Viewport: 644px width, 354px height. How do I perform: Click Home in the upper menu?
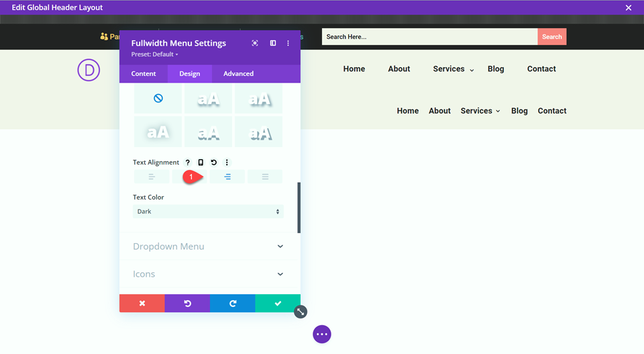coord(354,69)
